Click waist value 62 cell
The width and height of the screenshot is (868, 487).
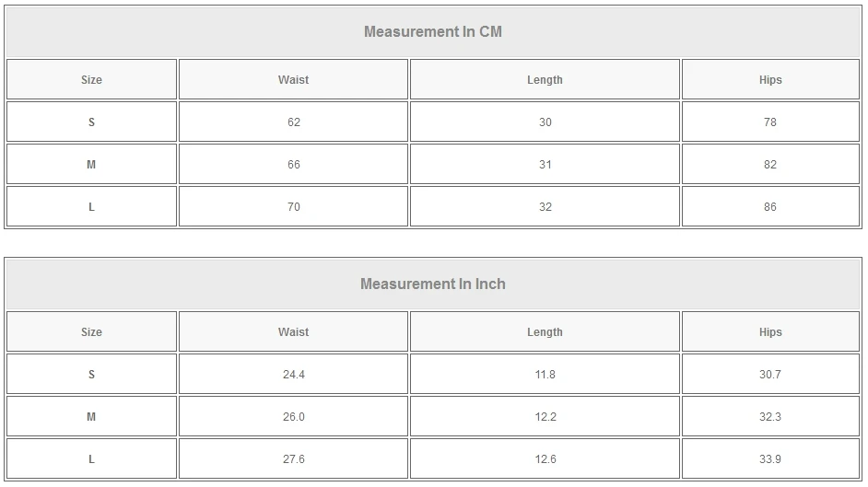293,122
